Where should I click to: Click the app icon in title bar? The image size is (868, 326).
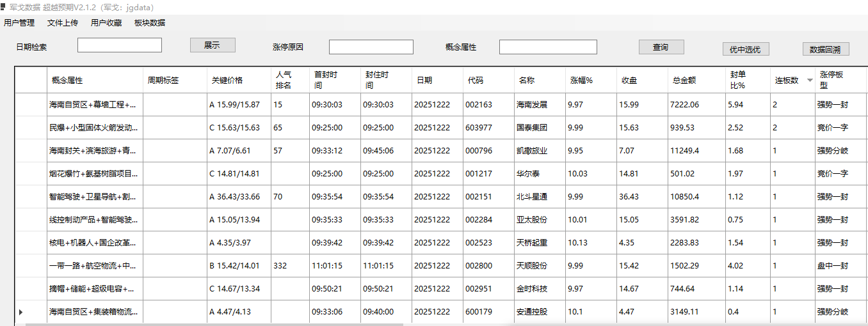pyautogui.click(x=4, y=6)
